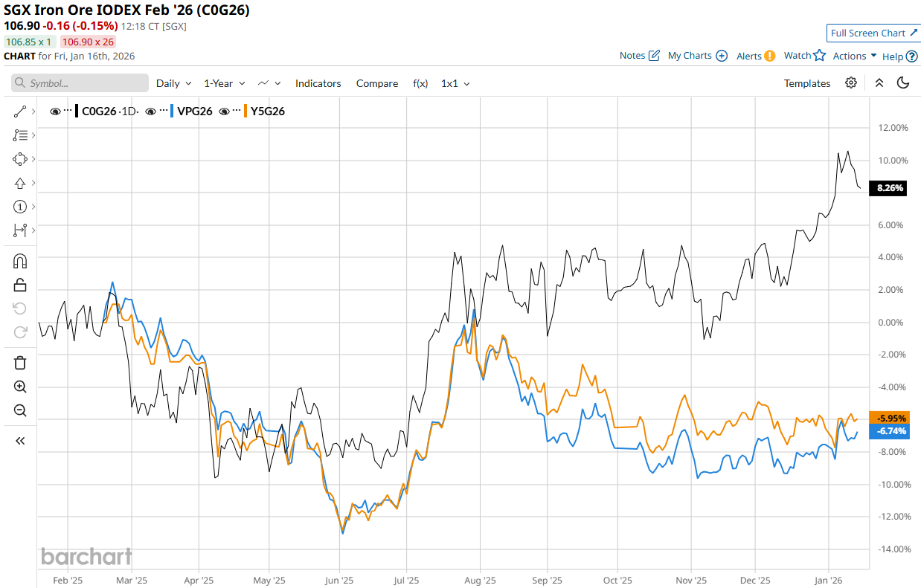
Task: Toggle visibility of the VPG26 series
Action: coord(151,112)
